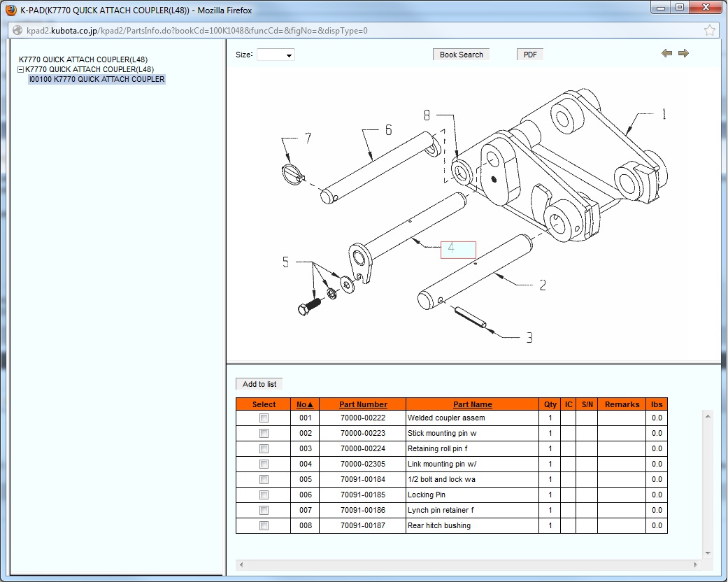This screenshot has width=728, height=582.
Task: Click the Add to list button
Action: click(259, 384)
